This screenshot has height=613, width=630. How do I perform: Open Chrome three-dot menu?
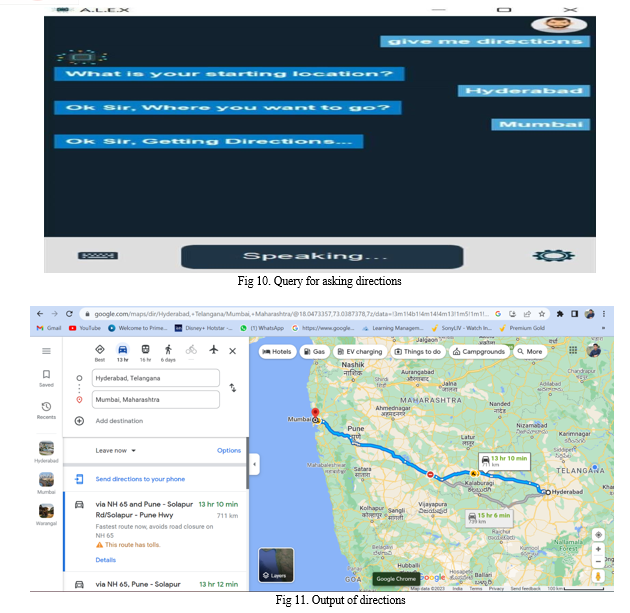[x=603, y=314]
